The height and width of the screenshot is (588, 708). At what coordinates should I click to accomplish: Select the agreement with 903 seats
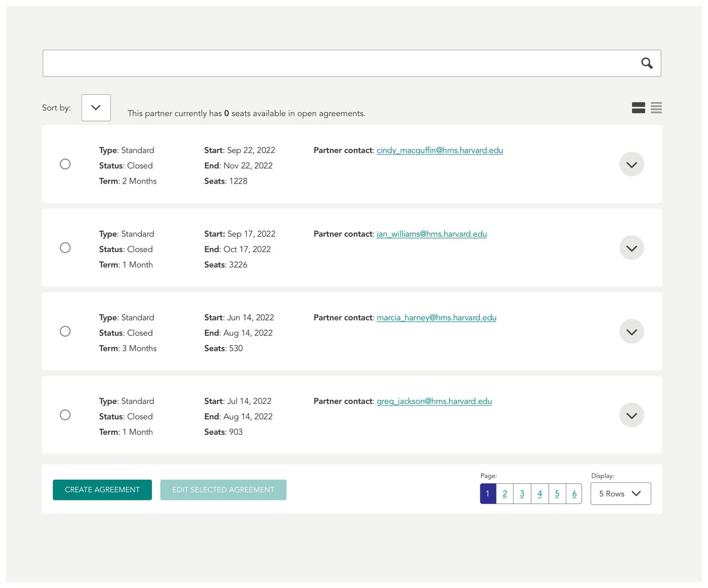[x=65, y=415]
